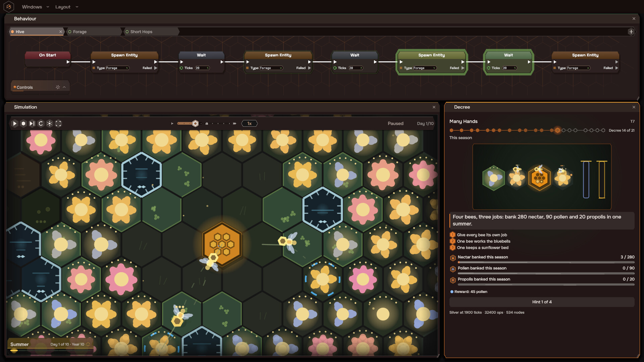This screenshot has width=644, height=362.
Task: Open the Windows menu
Action: 35,7
